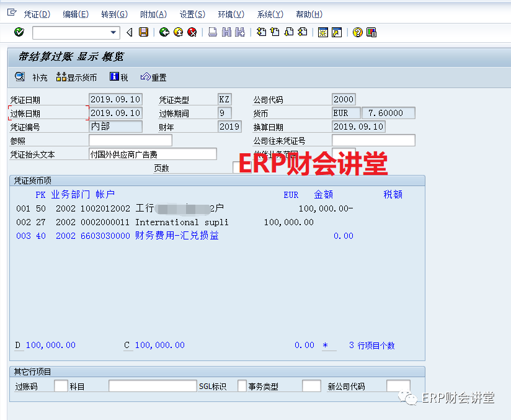Click the 科目 account input field
511x420 pixels.
coord(152,386)
